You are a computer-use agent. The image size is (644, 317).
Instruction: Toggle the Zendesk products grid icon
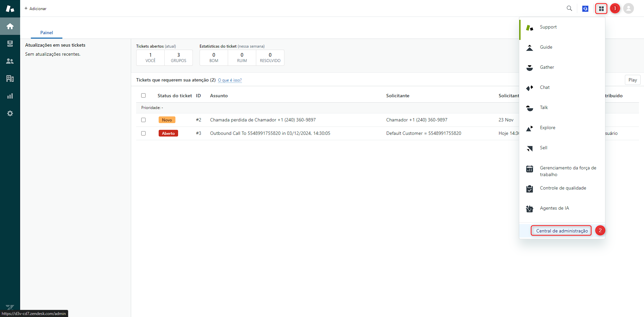[x=601, y=9]
